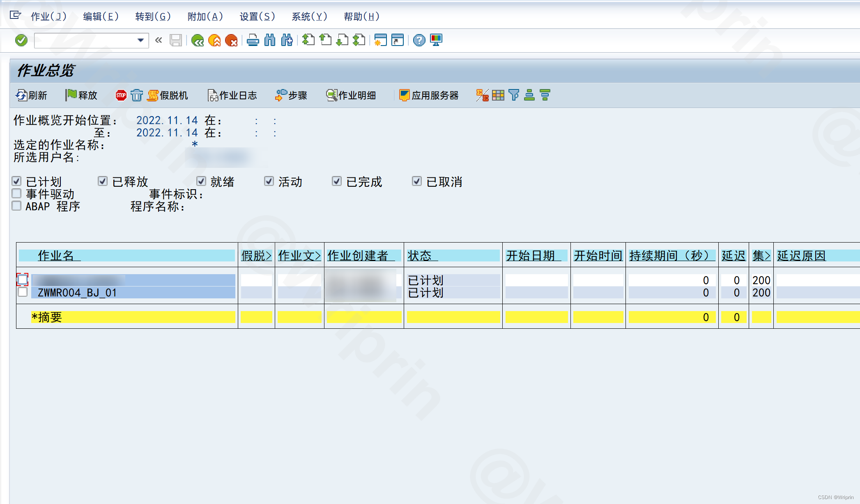The width and height of the screenshot is (860, 504).
Task: Click the STOP icon to cancel active job
Action: click(121, 95)
